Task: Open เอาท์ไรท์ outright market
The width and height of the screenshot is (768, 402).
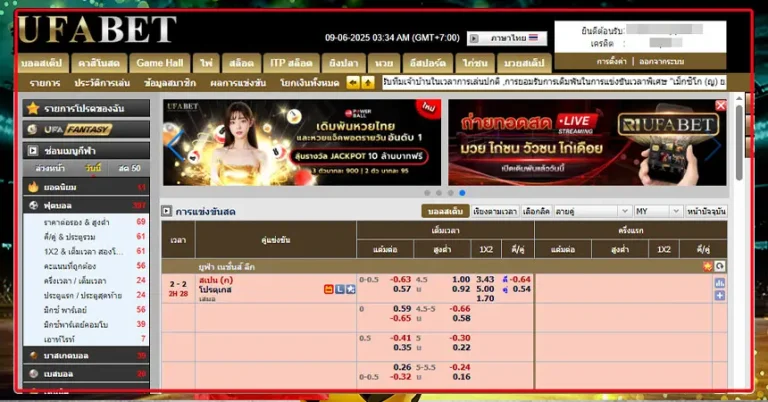Action: [59, 339]
